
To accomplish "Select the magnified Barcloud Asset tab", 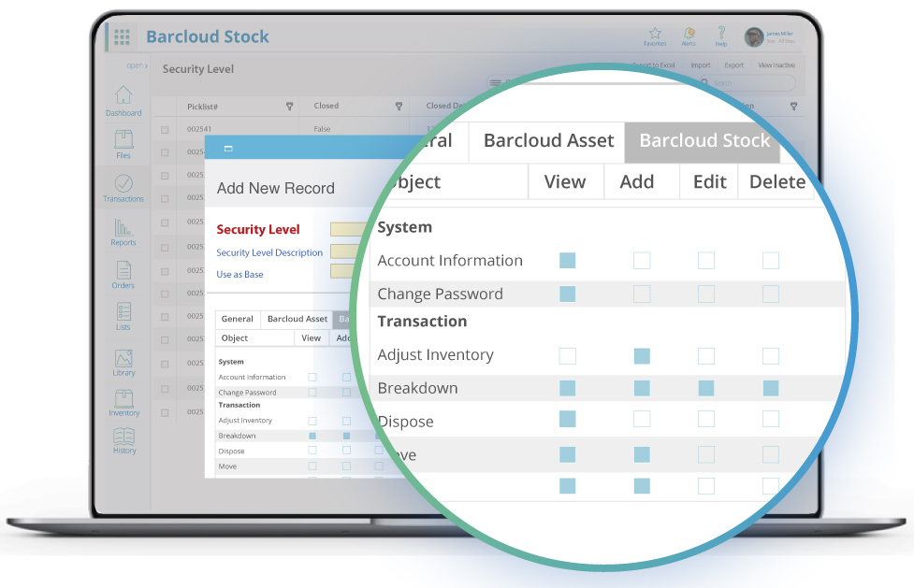I will [x=548, y=141].
